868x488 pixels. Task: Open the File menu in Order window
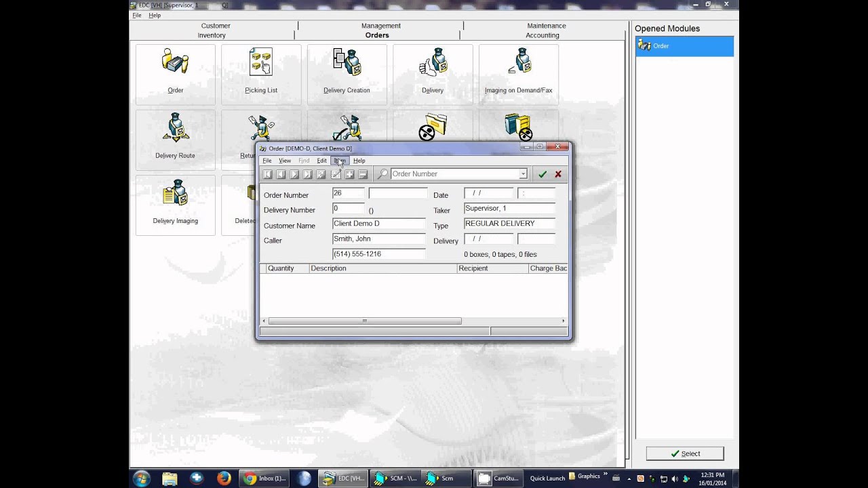(267, 161)
